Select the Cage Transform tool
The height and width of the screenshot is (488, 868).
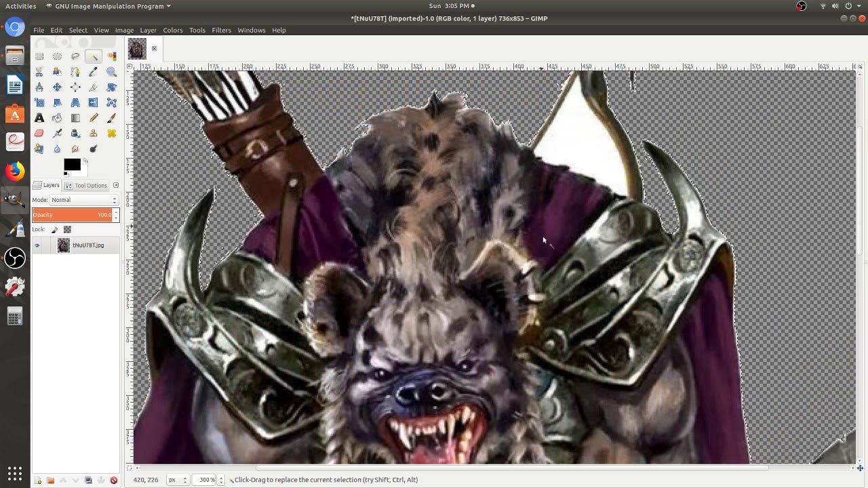tap(111, 103)
